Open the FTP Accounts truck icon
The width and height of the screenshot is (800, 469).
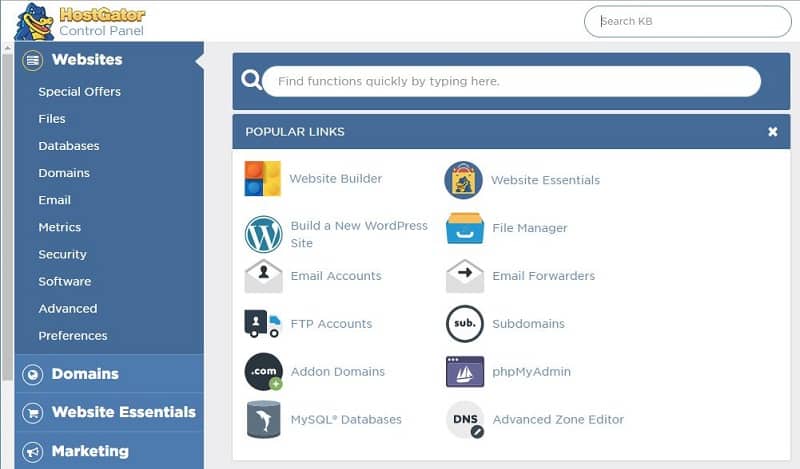click(x=263, y=324)
